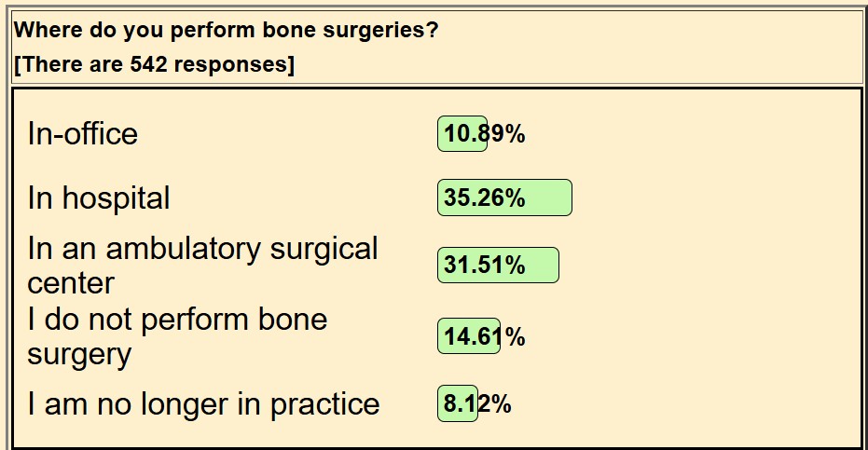Viewport: 868px width, 450px height.
Task: Click the '542 responses' count line
Action: 154,65
